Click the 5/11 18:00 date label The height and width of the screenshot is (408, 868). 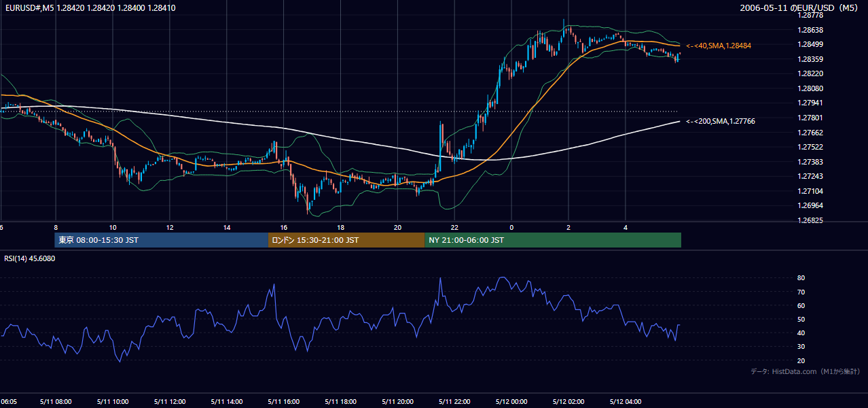click(x=341, y=401)
